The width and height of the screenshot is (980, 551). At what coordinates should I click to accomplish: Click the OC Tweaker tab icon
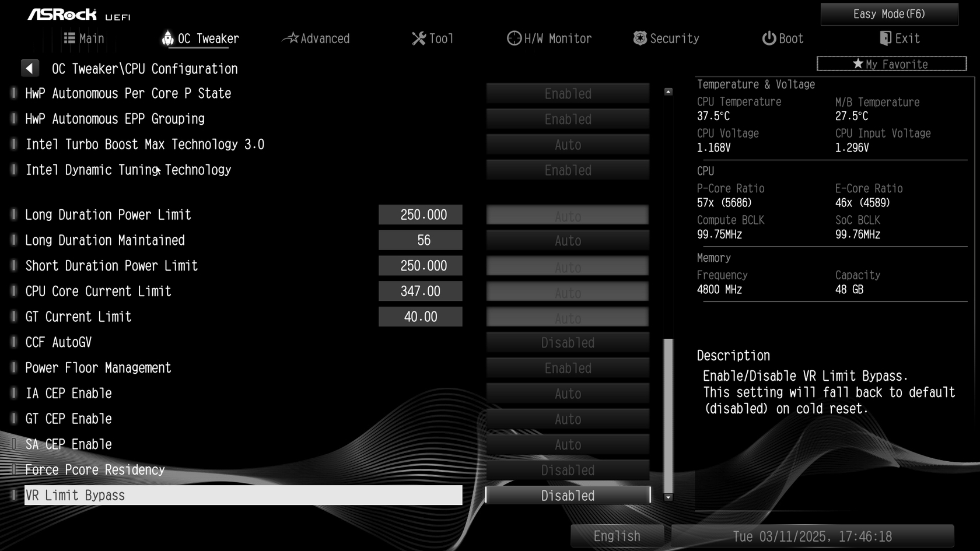tap(167, 38)
